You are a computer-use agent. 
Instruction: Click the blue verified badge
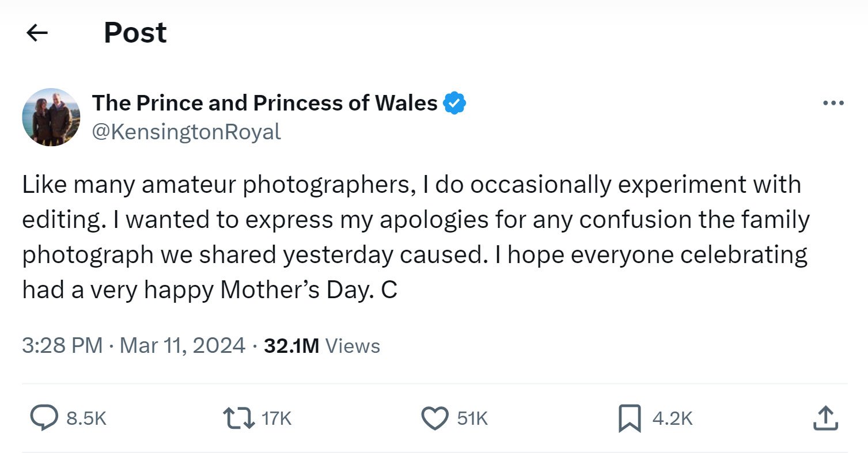click(x=454, y=104)
